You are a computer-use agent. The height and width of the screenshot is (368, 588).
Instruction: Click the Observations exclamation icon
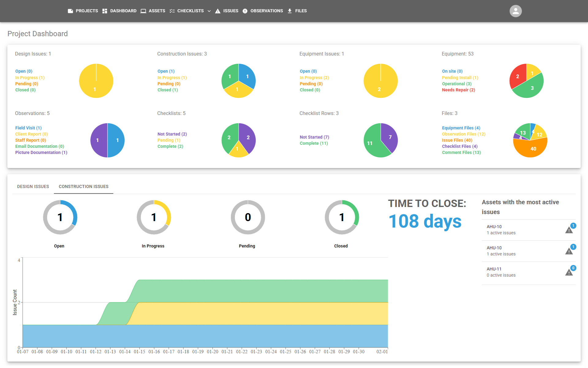tap(245, 11)
